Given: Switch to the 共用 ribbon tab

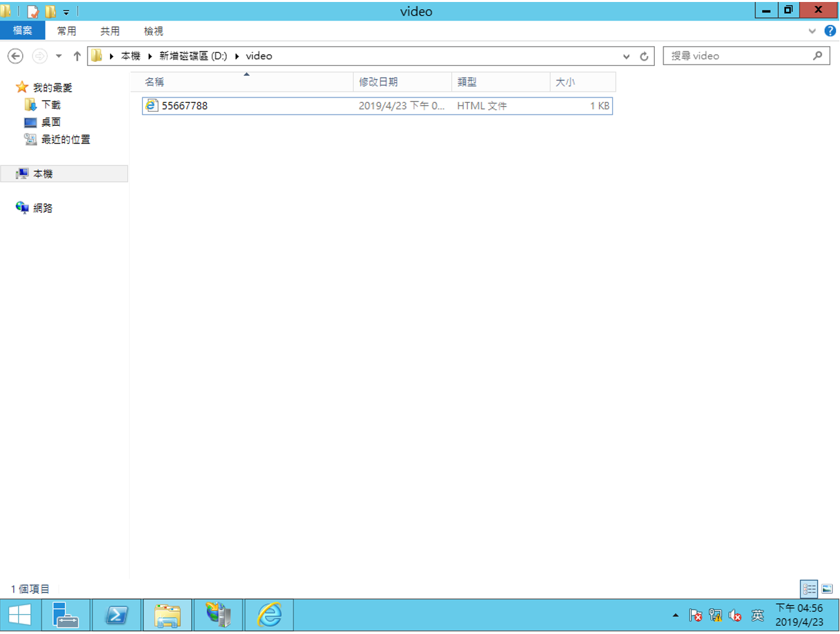Looking at the screenshot, I should [110, 31].
